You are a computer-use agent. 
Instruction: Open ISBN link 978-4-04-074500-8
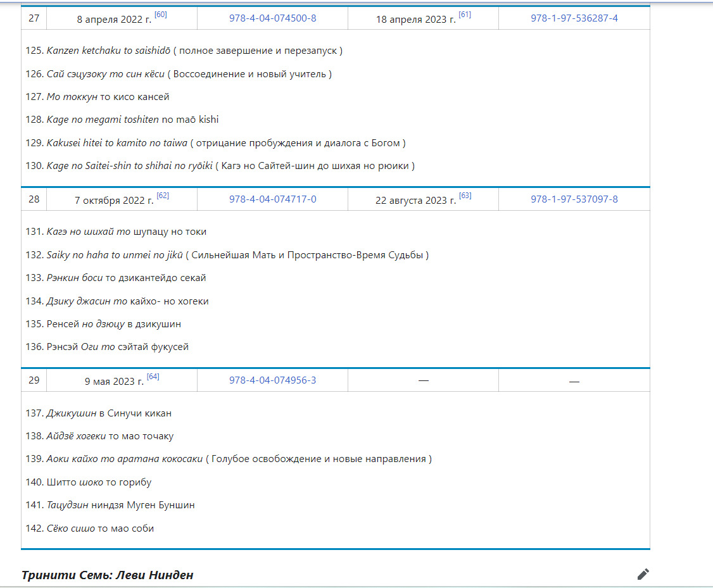point(272,18)
